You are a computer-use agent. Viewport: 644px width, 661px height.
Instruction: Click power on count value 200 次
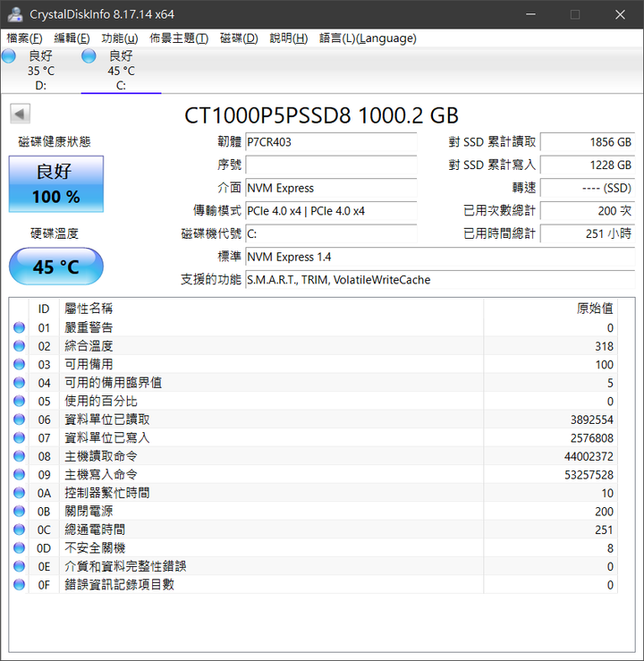pyautogui.click(x=588, y=211)
